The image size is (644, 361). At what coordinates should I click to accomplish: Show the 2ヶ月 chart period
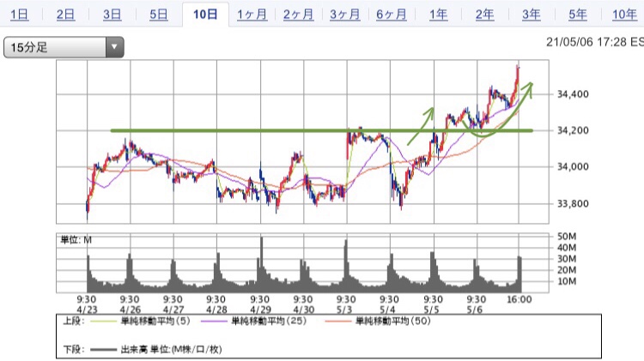click(x=298, y=15)
